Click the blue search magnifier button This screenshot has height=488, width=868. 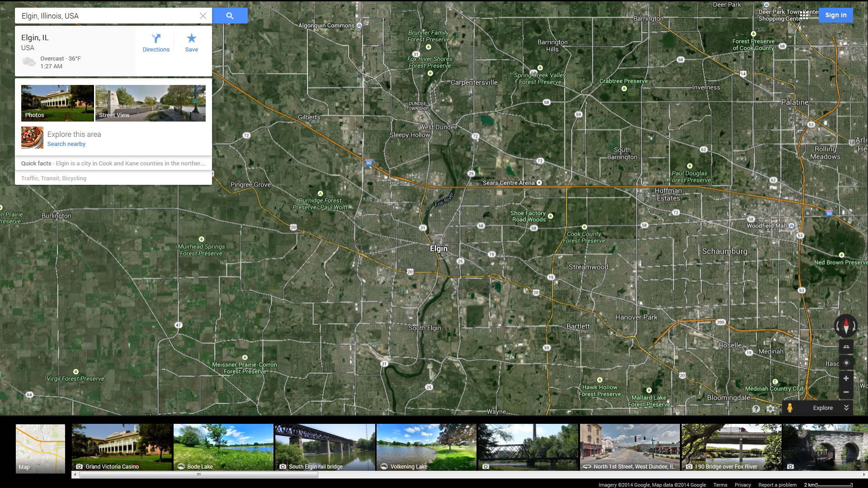pyautogui.click(x=230, y=16)
